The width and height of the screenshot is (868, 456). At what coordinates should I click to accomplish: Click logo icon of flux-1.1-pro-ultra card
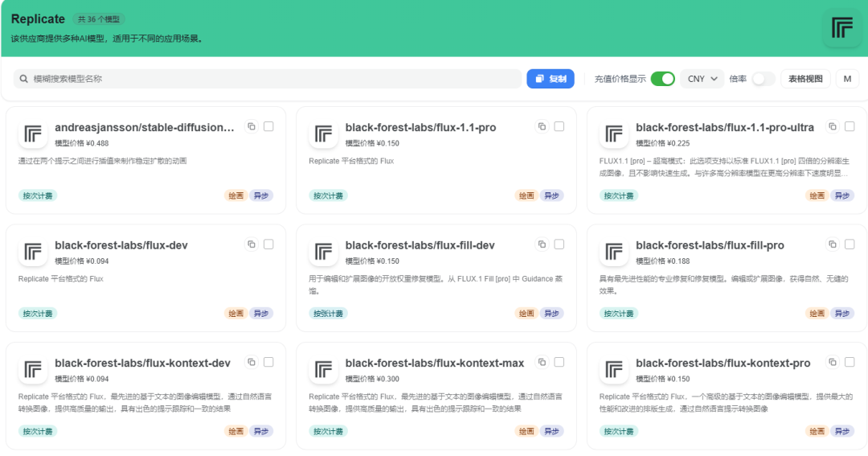click(614, 134)
